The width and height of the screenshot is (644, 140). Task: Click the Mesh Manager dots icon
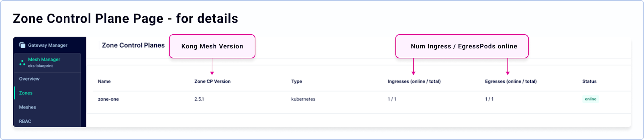click(x=22, y=62)
